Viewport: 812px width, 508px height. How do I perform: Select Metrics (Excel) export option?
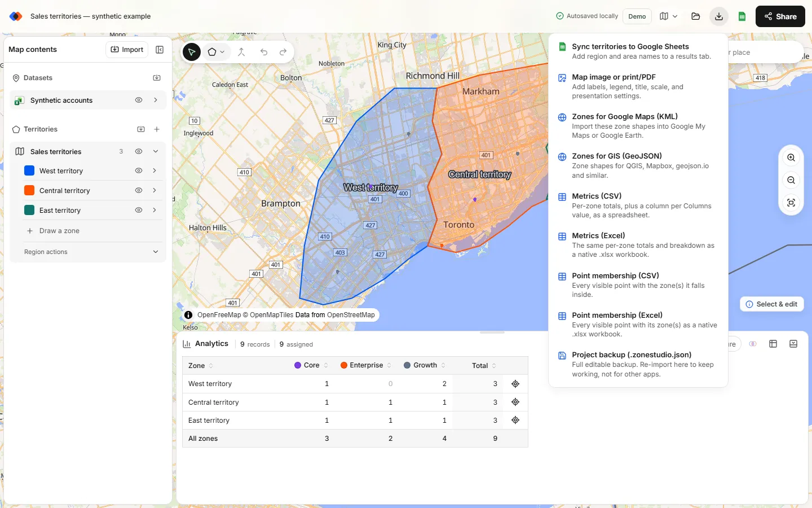pos(638,245)
